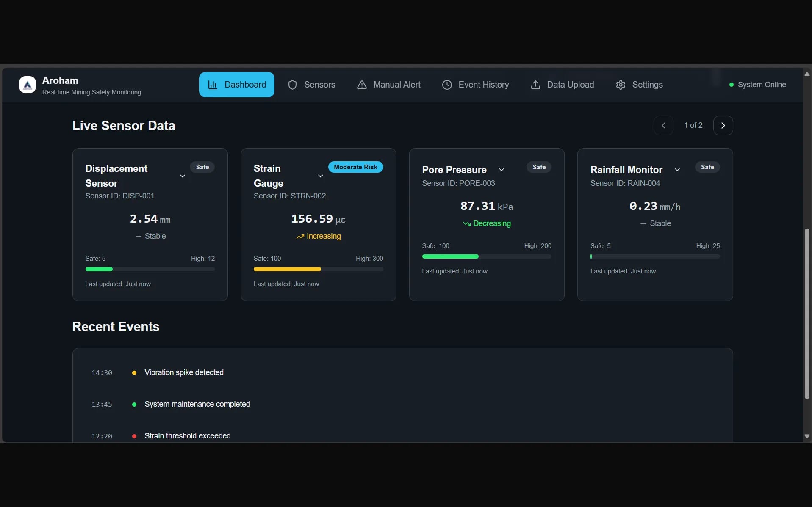Open the Manual Alert tab
812x507 pixels.
[388, 85]
